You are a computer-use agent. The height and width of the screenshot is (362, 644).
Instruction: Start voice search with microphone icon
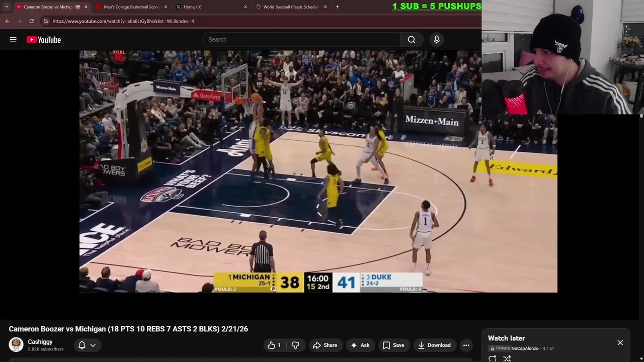click(437, 40)
